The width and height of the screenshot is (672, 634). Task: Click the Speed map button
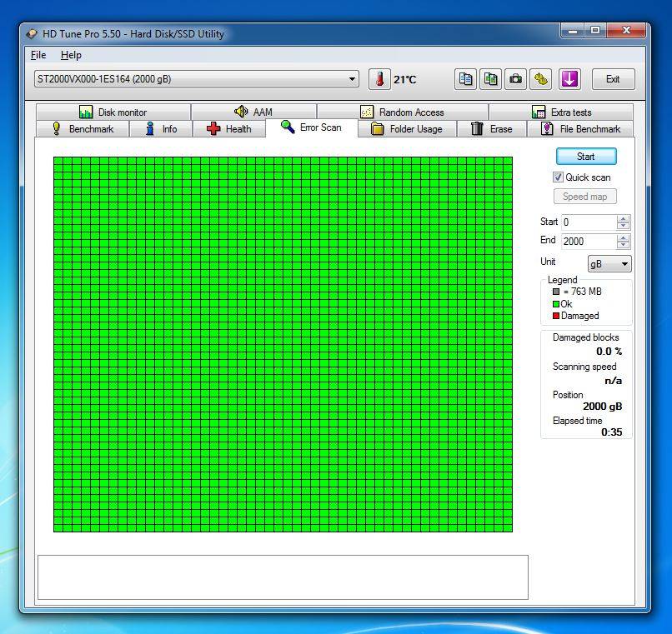[x=585, y=197]
